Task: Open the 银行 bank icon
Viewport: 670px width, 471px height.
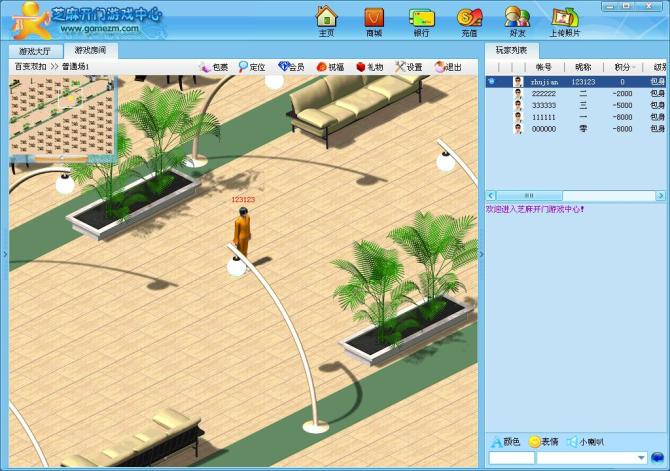Action: 421,19
